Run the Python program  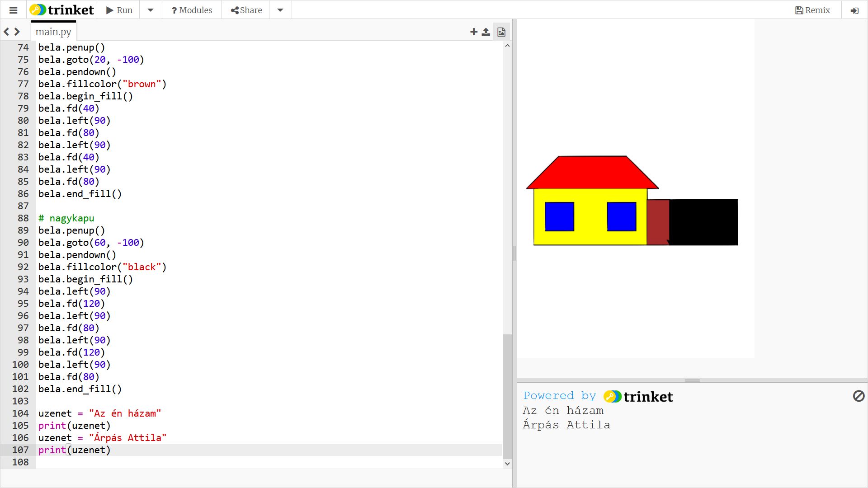119,10
